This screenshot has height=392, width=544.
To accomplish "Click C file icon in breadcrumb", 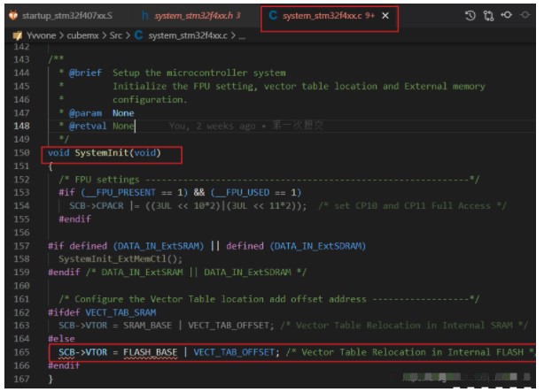I will 139,35.
